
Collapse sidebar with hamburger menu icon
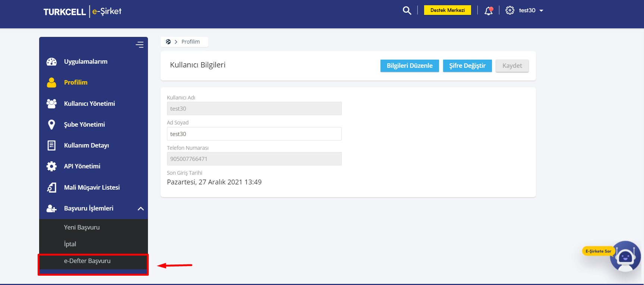point(140,45)
